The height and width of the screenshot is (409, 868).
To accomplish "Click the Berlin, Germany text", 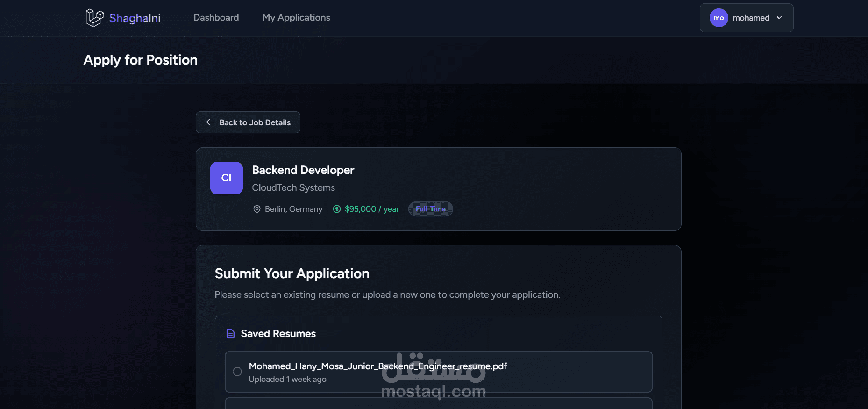I will point(293,209).
